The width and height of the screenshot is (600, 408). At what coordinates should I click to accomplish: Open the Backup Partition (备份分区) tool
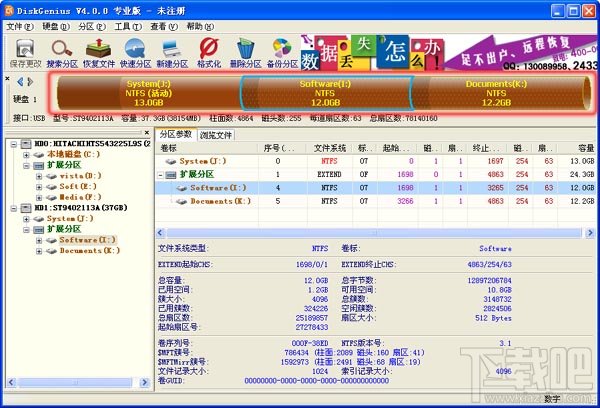282,54
